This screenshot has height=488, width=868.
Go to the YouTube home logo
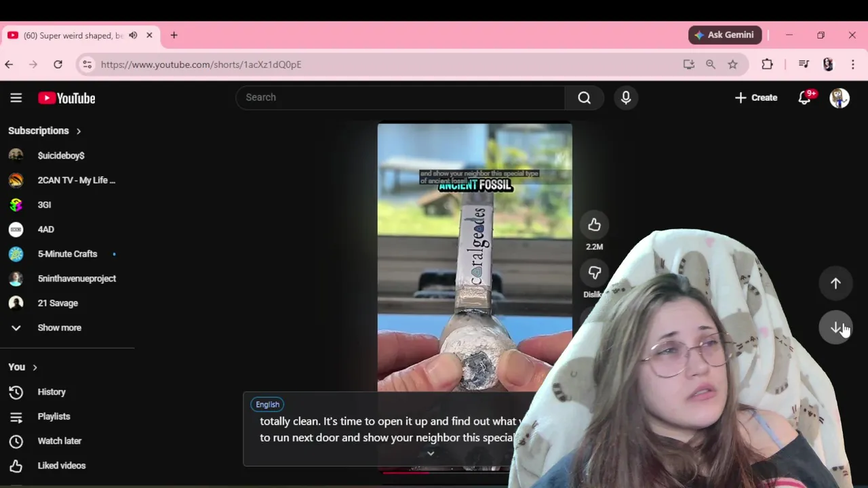(x=66, y=98)
